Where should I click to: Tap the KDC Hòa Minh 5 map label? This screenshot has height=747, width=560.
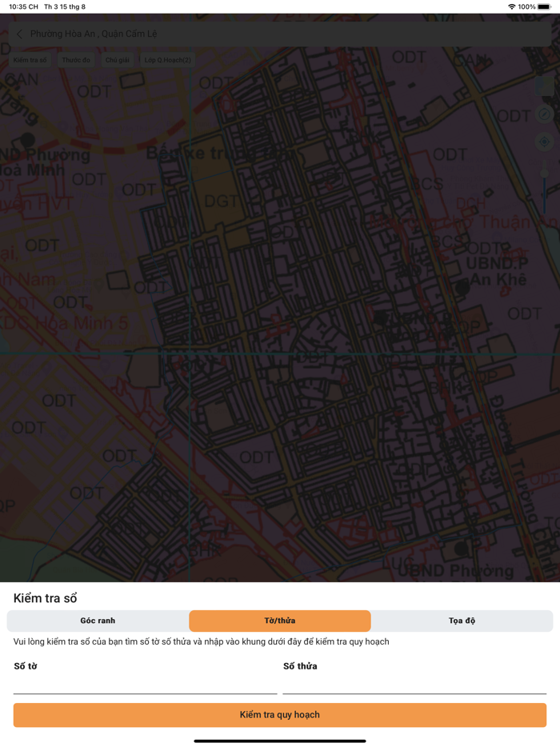point(64,323)
